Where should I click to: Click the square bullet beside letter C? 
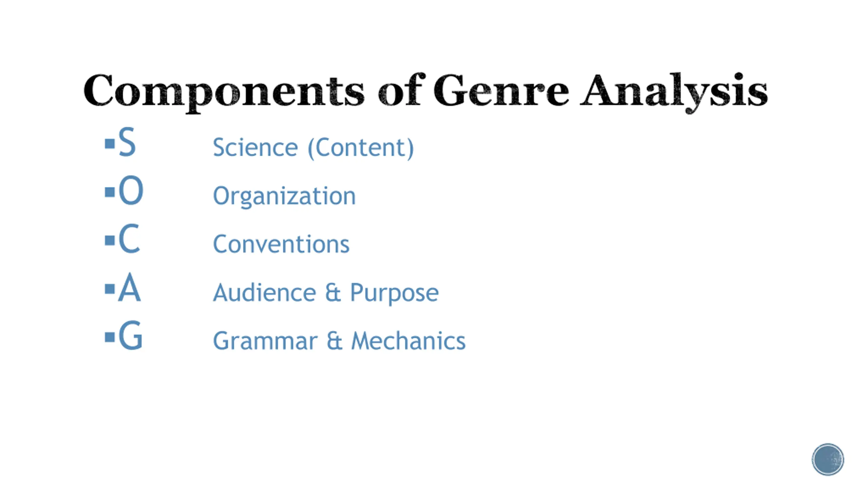(x=110, y=240)
